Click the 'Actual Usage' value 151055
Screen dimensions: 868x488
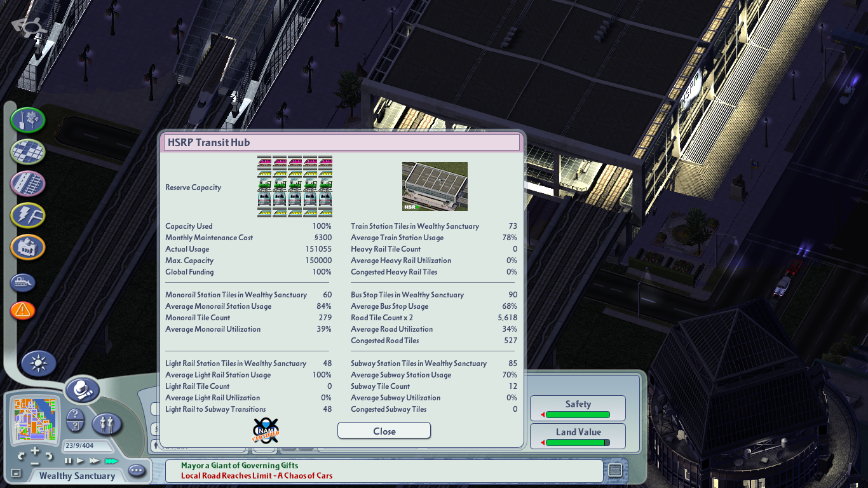pyautogui.click(x=318, y=249)
